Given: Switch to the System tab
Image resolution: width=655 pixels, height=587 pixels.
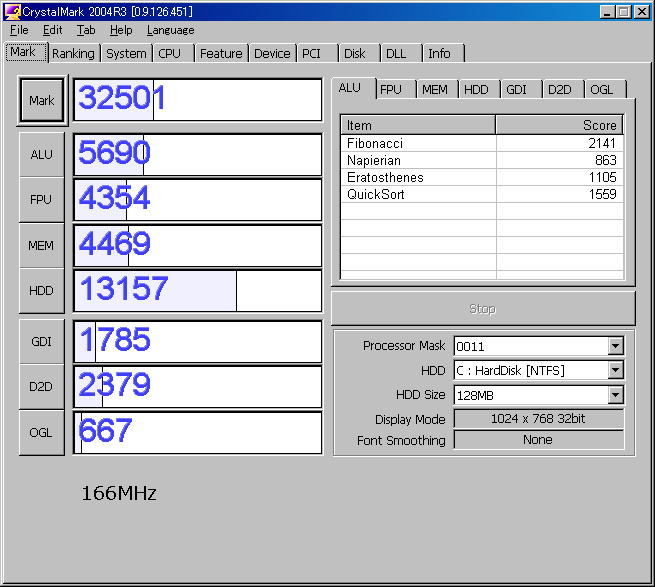Looking at the screenshot, I should point(126,54).
